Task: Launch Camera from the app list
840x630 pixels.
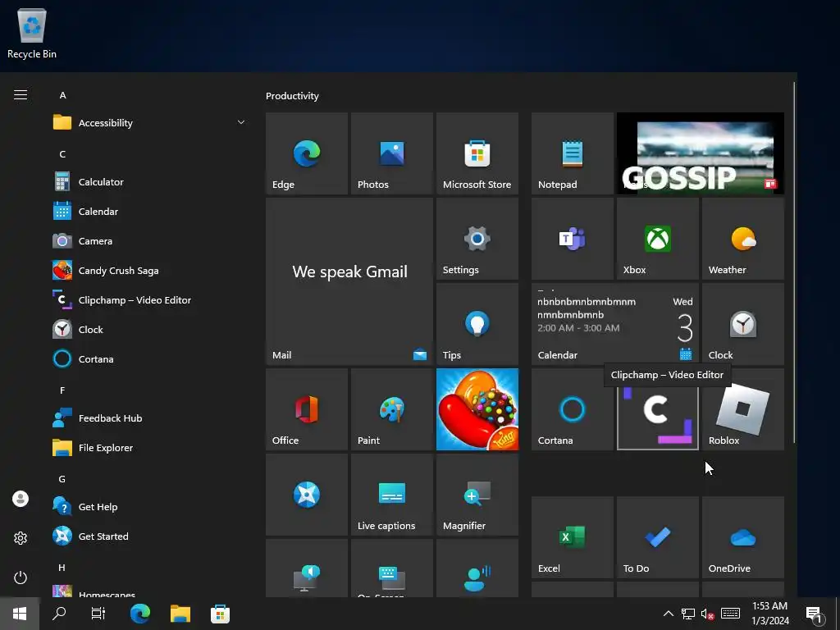Action: click(150, 241)
